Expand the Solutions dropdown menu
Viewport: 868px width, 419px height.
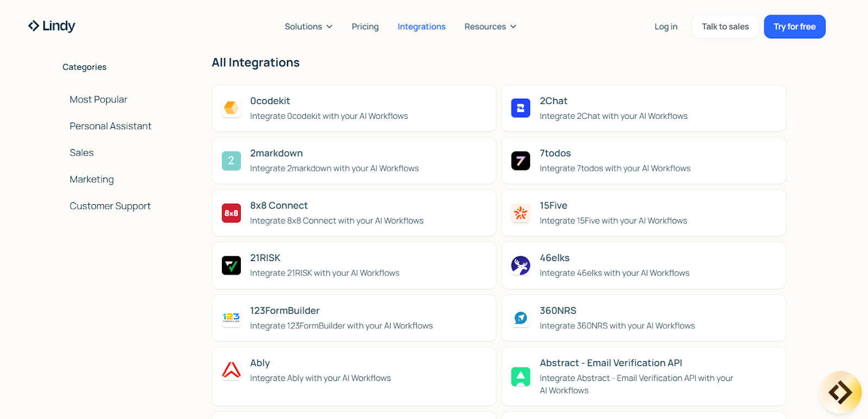point(309,27)
